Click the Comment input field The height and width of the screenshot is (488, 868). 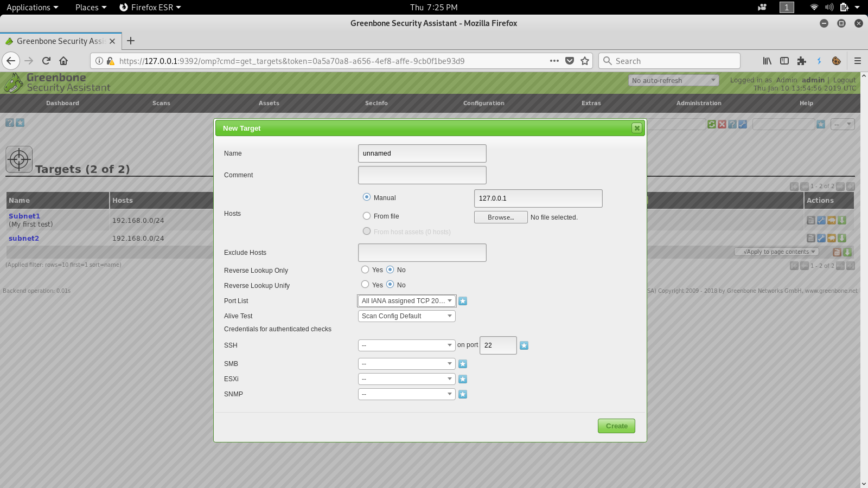(x=422, y=175)
